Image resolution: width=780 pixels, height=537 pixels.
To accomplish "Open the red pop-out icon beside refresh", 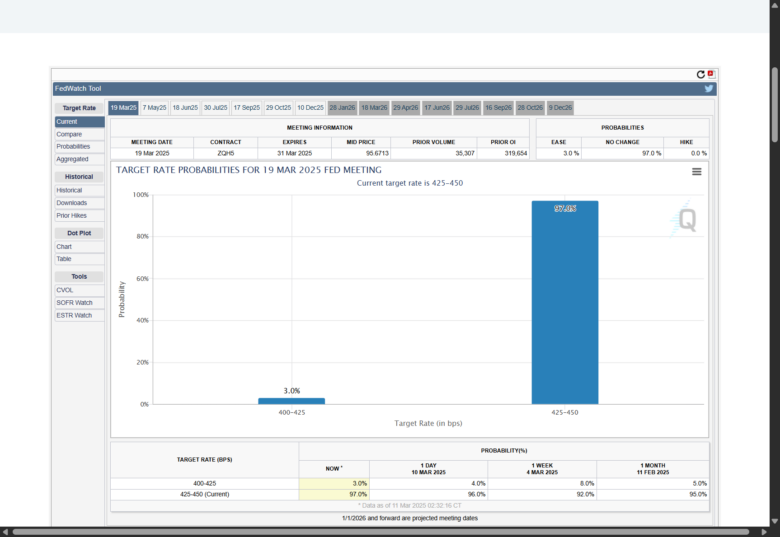I will [711, 75].
